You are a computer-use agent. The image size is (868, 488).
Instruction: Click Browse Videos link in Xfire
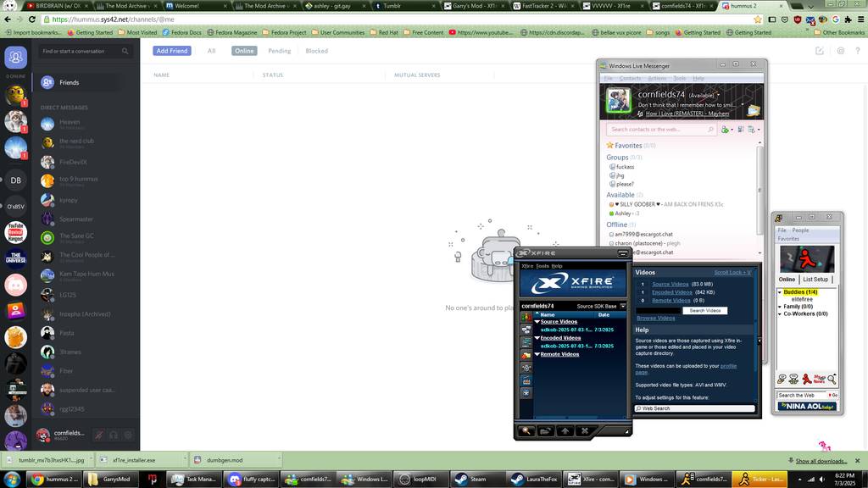[x=655, y=319]
